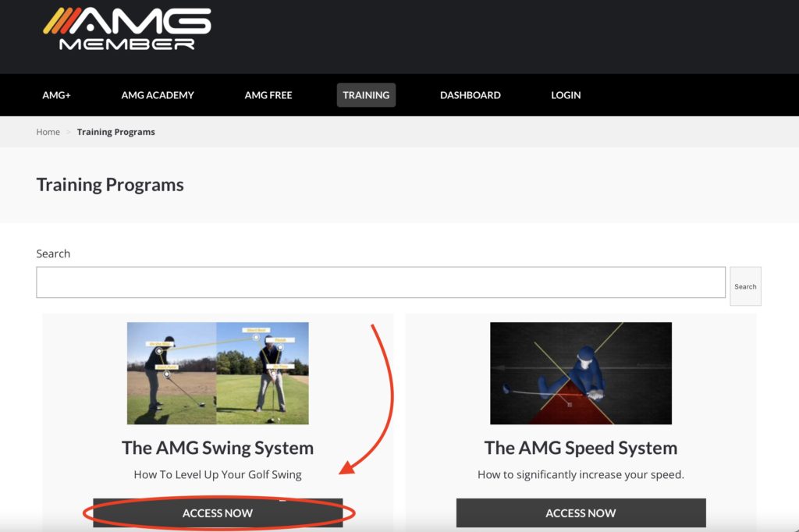
Task: Click 'How To Level Up Your Golf Swing' text
Action: click(x=218, y=474)
